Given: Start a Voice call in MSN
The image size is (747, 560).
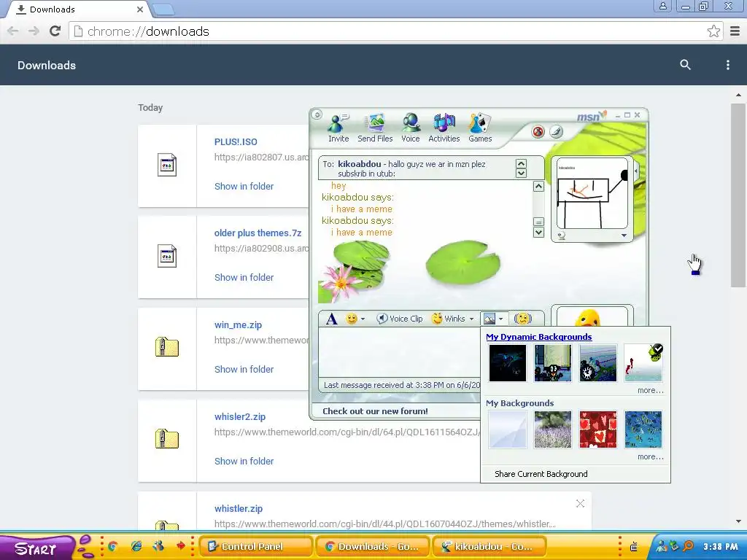Looking at the screenshot, I should tap(410, 128).
